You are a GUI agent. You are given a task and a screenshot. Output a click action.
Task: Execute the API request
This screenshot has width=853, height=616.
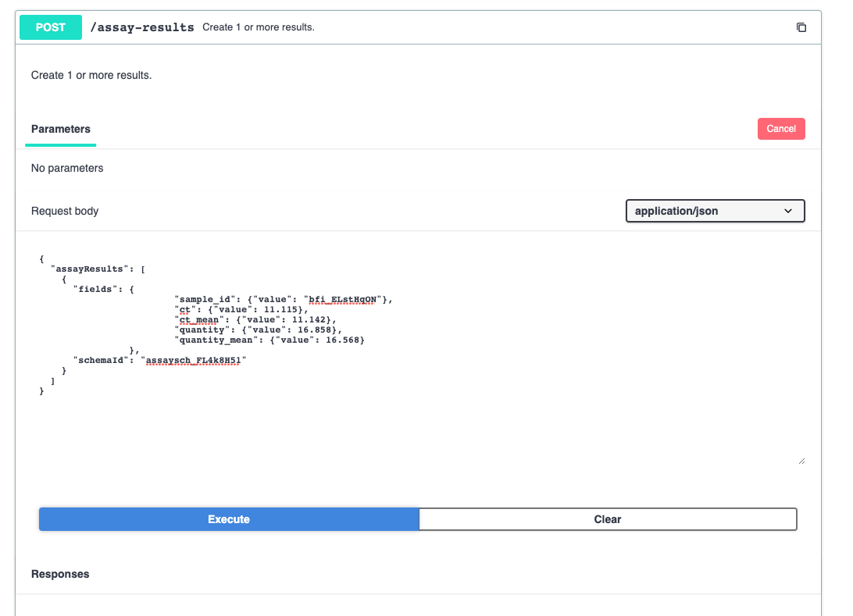[229, 519]
